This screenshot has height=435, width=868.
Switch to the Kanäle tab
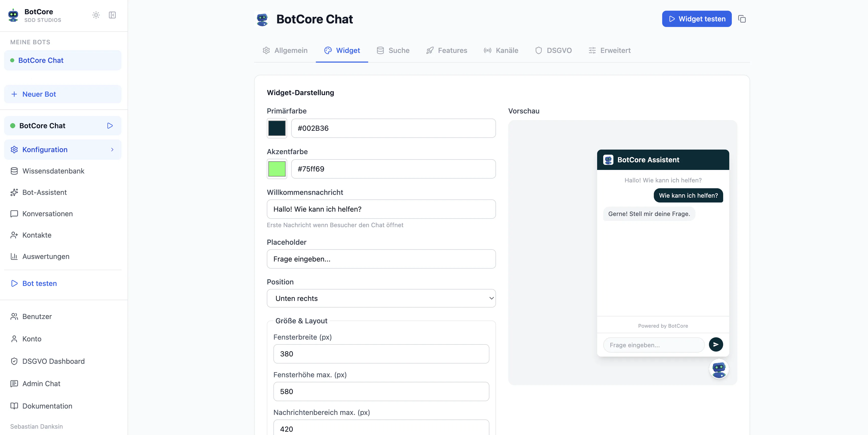pyautogui.click(x=501, y=51)
